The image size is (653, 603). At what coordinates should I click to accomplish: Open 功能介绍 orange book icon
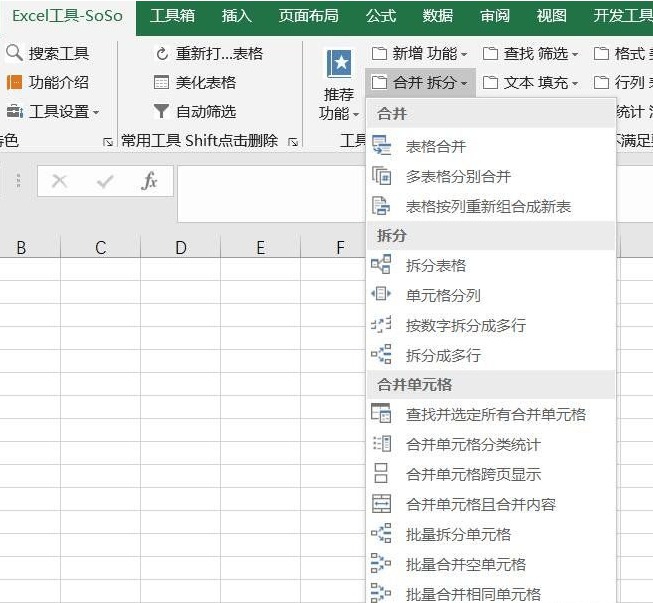click(x=14, y=82)
